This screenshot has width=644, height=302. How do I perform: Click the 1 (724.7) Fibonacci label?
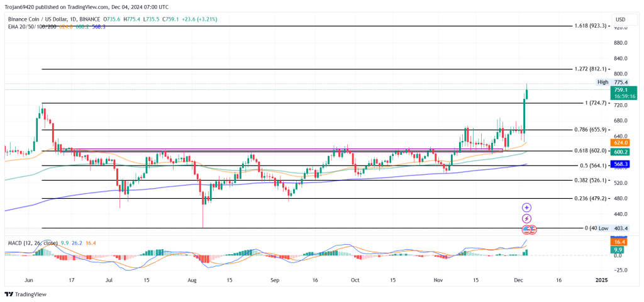pos(596,103)
